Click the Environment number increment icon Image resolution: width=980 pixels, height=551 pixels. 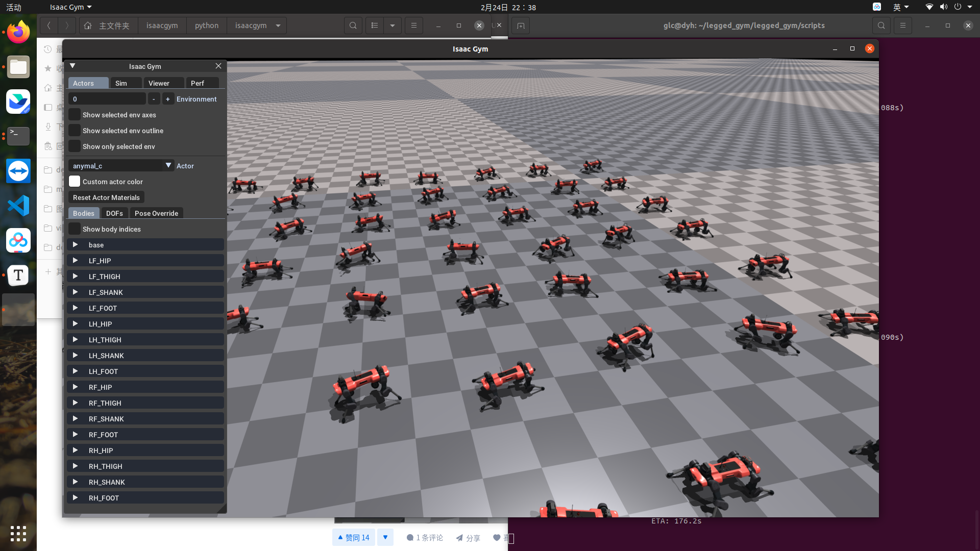click(x=167, y=99)
